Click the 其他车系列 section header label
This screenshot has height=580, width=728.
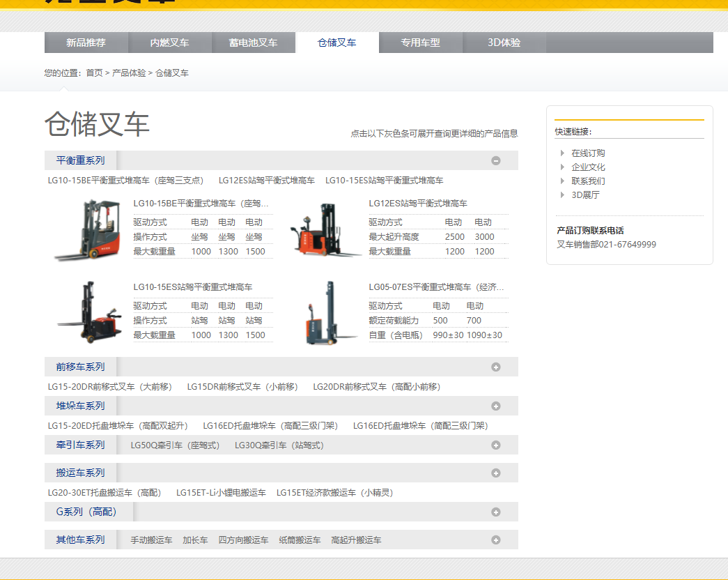pyautogui.click(x=80, y=540)
